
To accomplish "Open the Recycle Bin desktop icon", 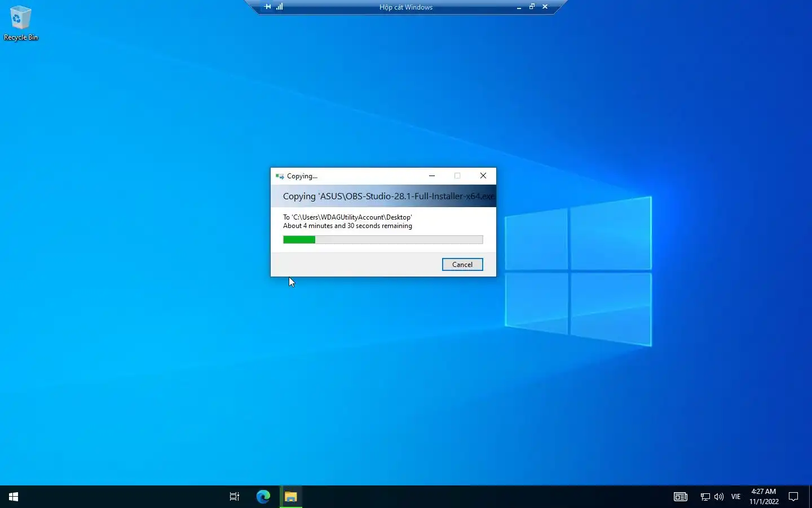I will click(21, 23).
